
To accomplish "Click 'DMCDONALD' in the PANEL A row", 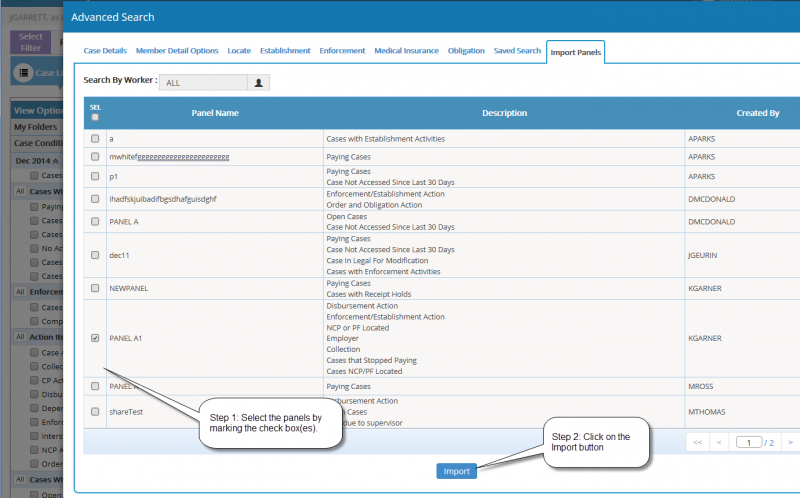I will (712, 222).
